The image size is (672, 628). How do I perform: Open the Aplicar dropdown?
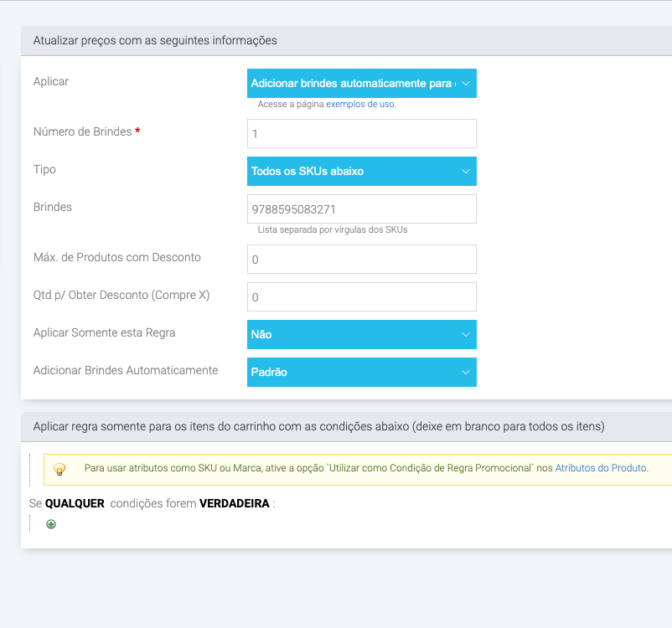(x=361, y=84)
